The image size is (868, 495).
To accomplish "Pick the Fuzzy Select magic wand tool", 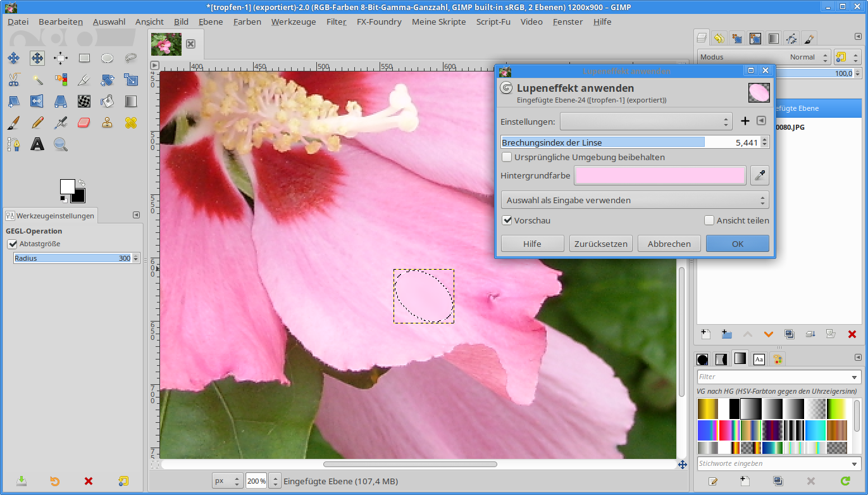I will [37, 80].
